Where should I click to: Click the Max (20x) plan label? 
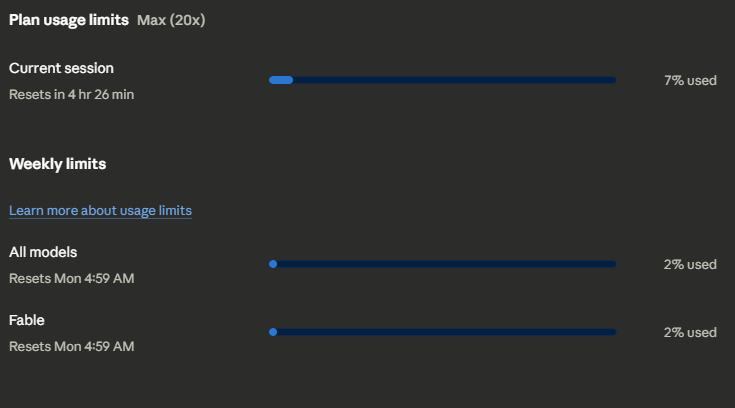coord(171,20)
